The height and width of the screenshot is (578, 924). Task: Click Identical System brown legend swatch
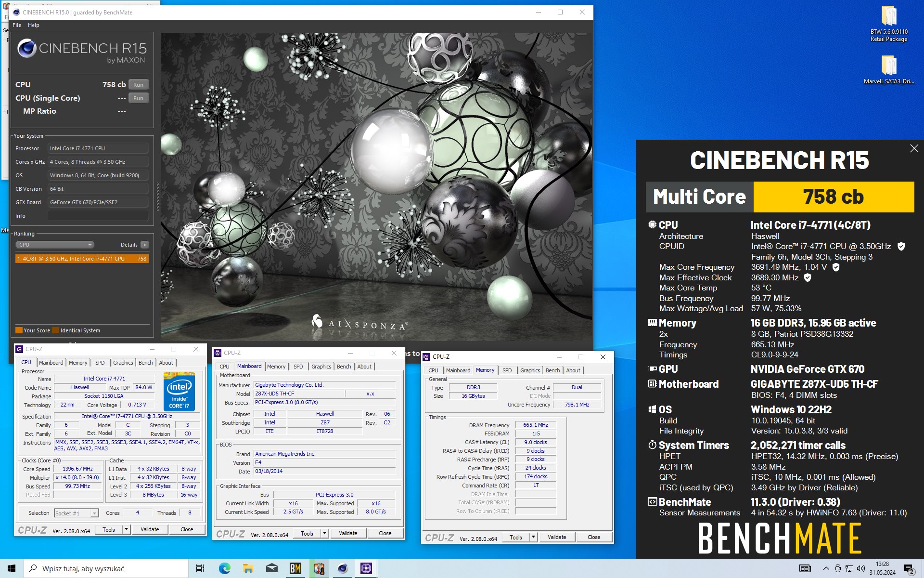tap(55, 330)
